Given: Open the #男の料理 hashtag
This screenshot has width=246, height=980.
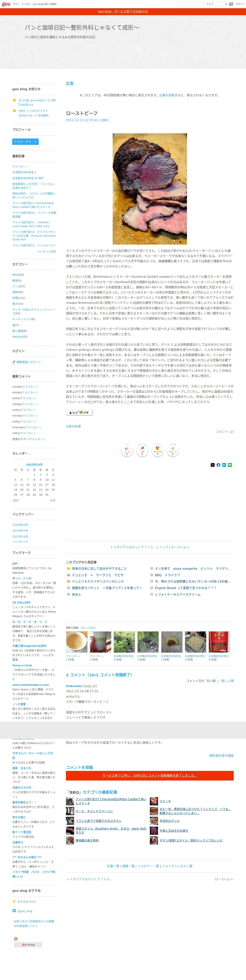Looking at the screenshot, I should click(73, 426).
